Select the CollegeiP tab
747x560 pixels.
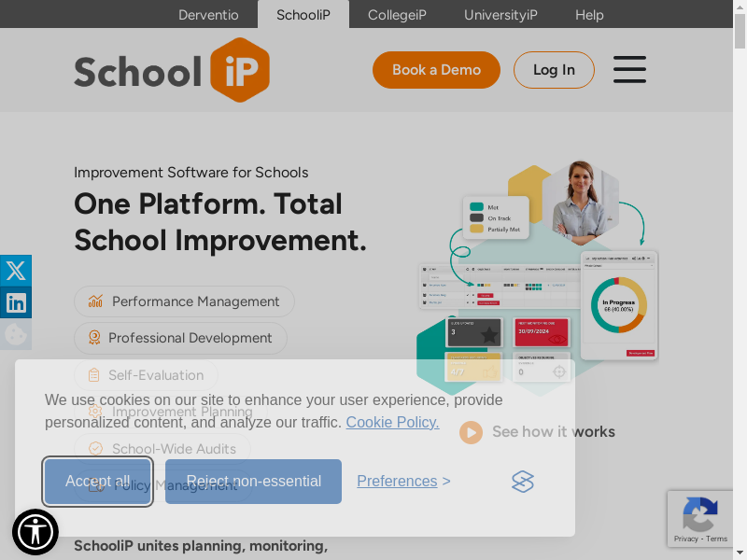[397, 15]
